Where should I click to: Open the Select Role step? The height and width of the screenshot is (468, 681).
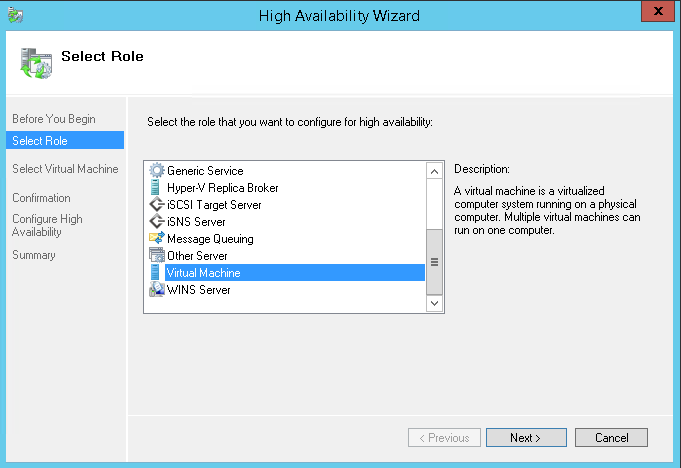[x=65, y=140]
